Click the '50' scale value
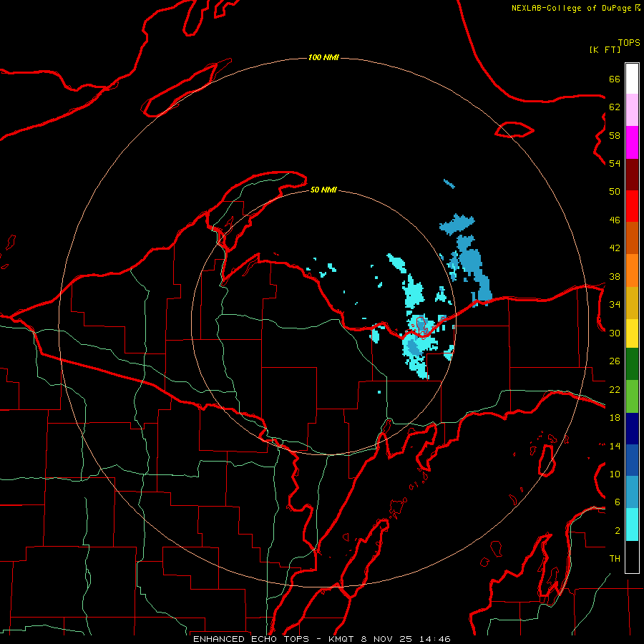This screenshot has height=644, width=644. pyautogui.click(x=615, y=192)
